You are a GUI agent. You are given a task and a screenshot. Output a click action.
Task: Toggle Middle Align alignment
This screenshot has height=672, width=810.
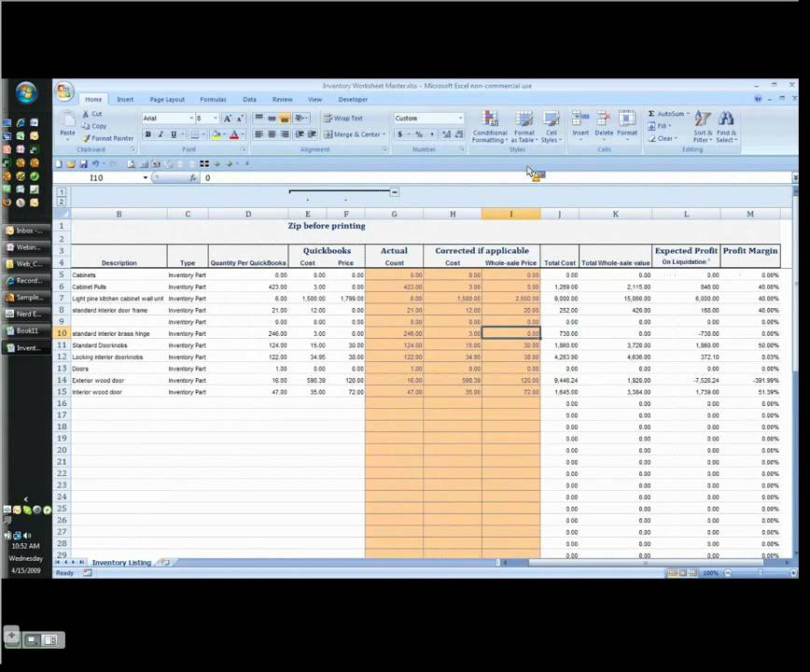pos(272,119)
